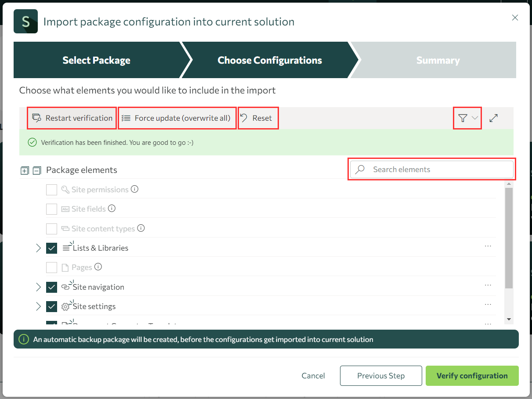Screen dimensions: 532x399
Task: Open the filter dropdown
Action: click(x=467, y=118)
